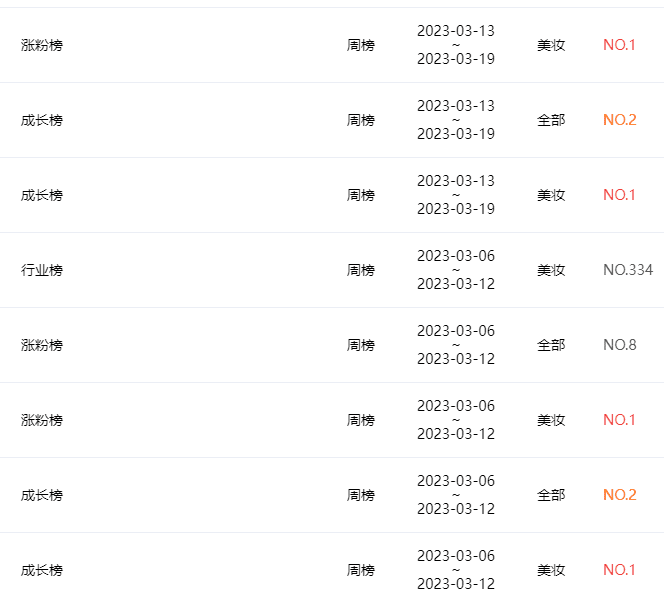This screenshot has width=664, height=607.
Task: Click 涨粉榜 in the topmost table row
Action: (42, 45)
